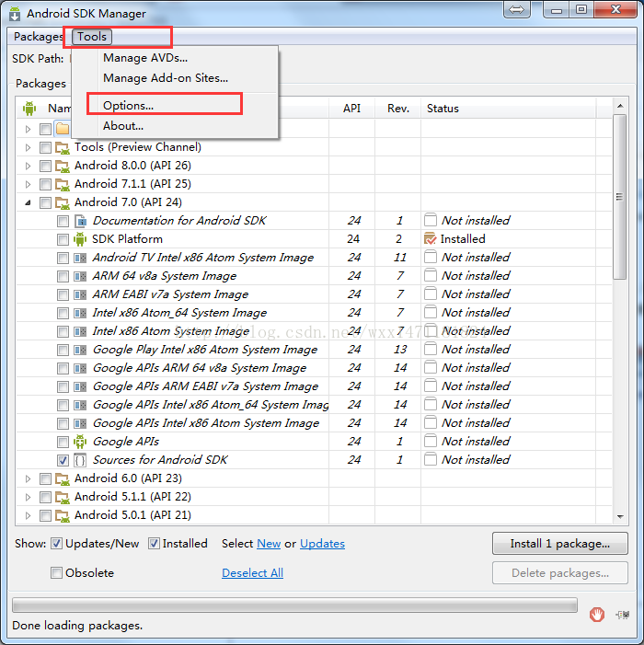Click the Installed status icon for SDK Platform
This screenshot has width=644, height=645.
[x=430, y=239]
